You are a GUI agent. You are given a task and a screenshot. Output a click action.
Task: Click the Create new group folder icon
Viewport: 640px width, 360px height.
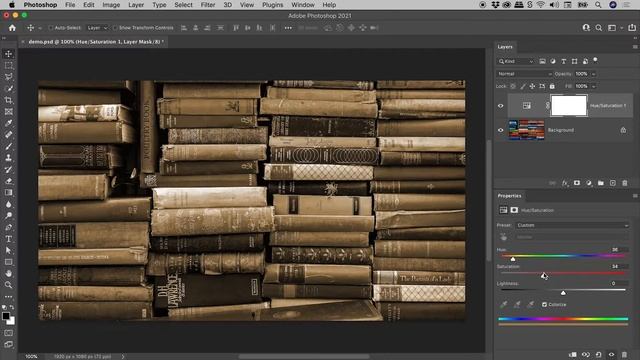point(601,183)
